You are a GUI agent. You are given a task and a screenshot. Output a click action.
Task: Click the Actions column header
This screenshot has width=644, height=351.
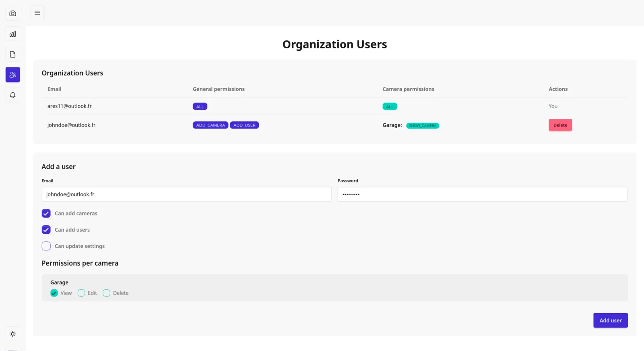(558, 89)
